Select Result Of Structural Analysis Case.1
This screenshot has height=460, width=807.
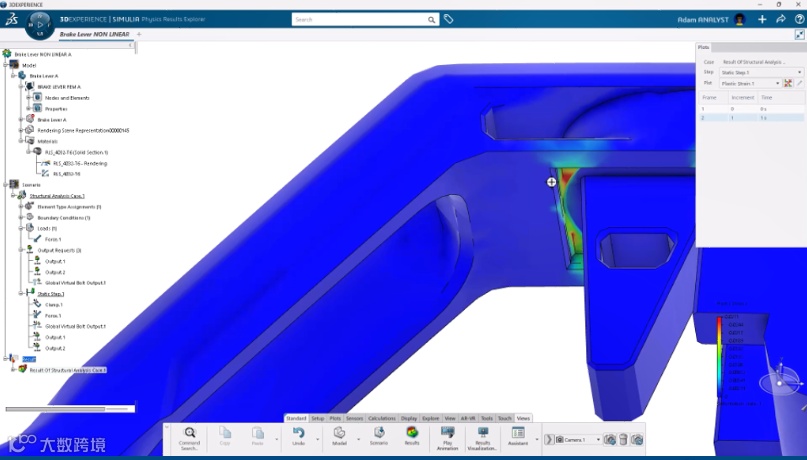coord(67,370)
